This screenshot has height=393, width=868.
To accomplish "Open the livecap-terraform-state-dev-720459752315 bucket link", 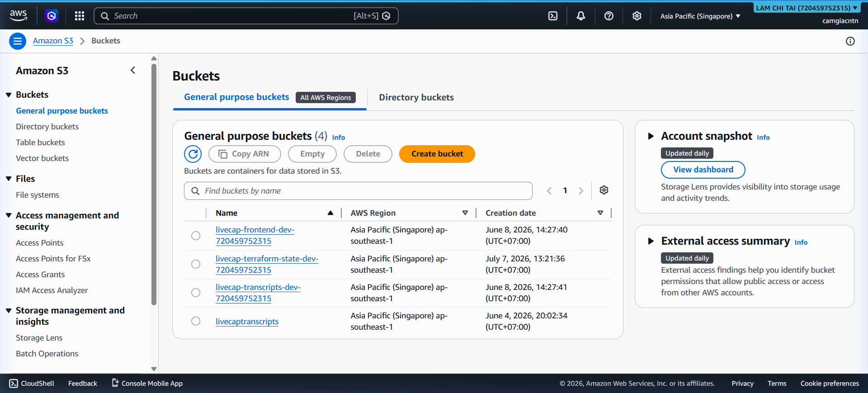I will pos(267,264).
